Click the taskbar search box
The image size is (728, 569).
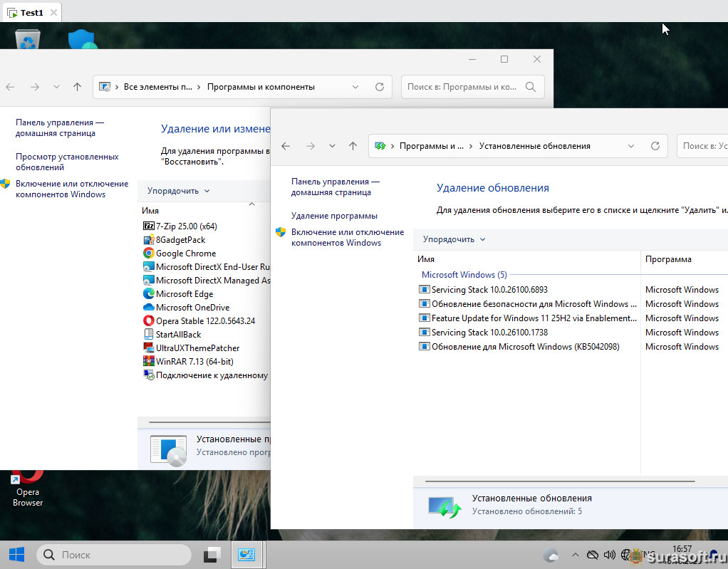click(x=114, y=554)
